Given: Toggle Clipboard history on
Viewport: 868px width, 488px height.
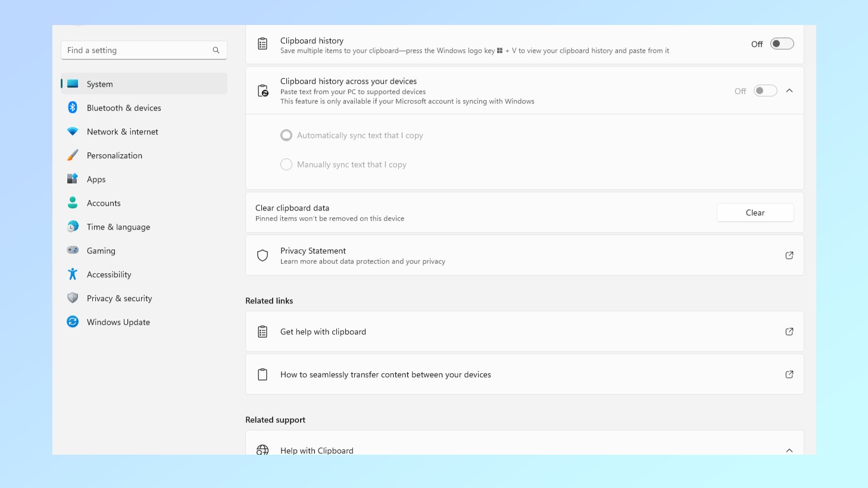Looking at the screenshot, I should point(781,43).
